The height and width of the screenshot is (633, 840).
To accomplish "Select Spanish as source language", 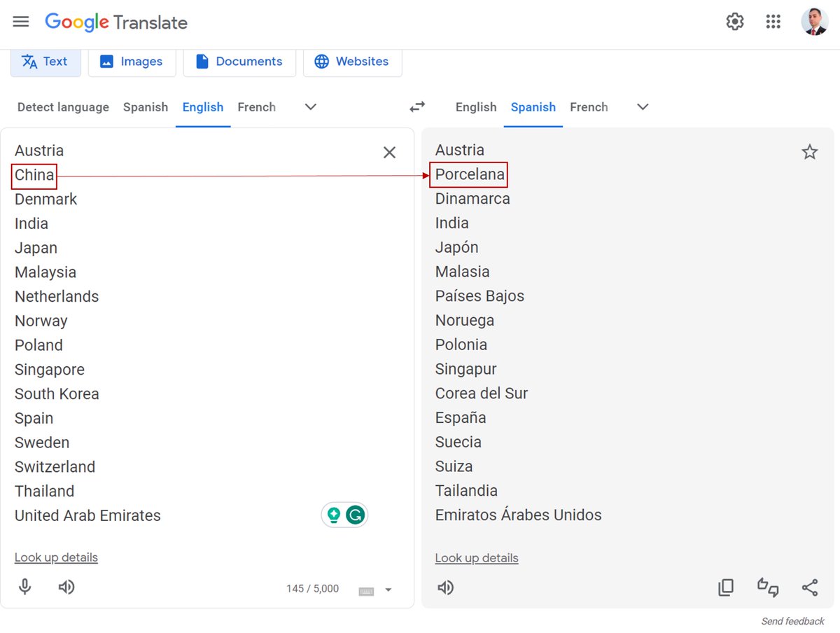I will tap(146, 107).
